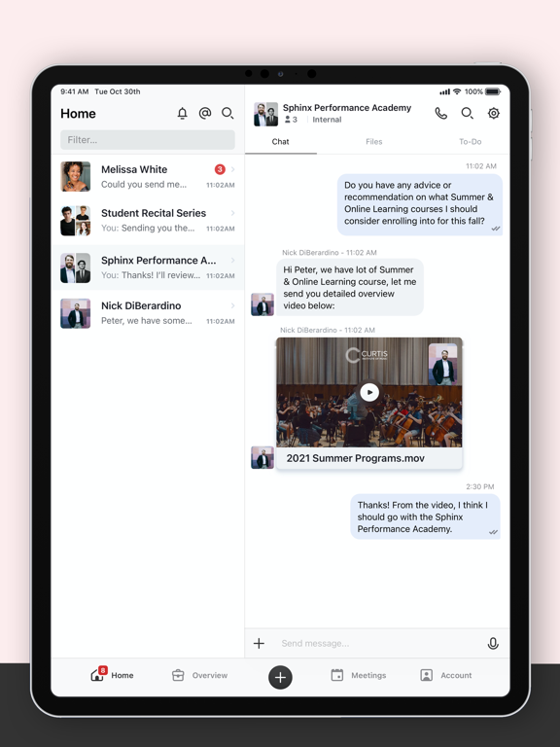Tap the Wi-Fi status icon
The image size is (560, 747).
[x=457, y=91]
